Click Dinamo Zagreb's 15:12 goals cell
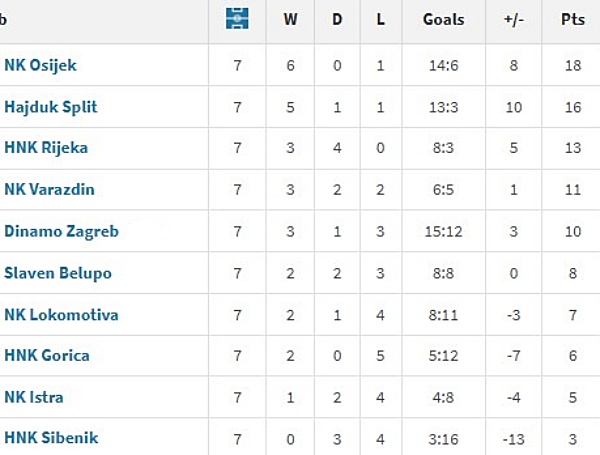Screen dimensions: 600x455 click(x=443, y=232)
